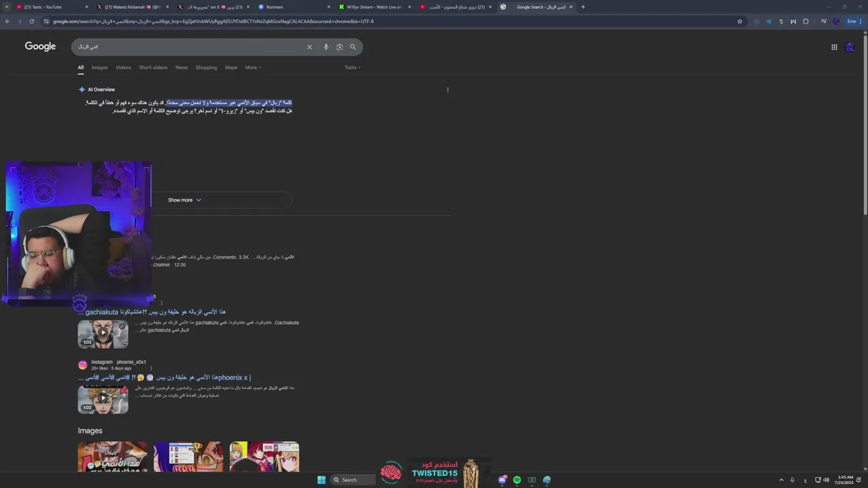Open the first image under Images
Screen dimensions: 868x488
coord(113,457)
